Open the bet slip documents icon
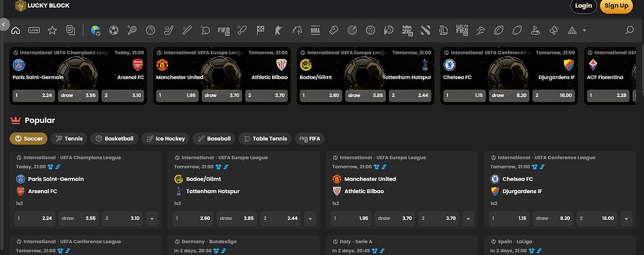This screenshot has width=644, height=255. click(x=70, y=31)
